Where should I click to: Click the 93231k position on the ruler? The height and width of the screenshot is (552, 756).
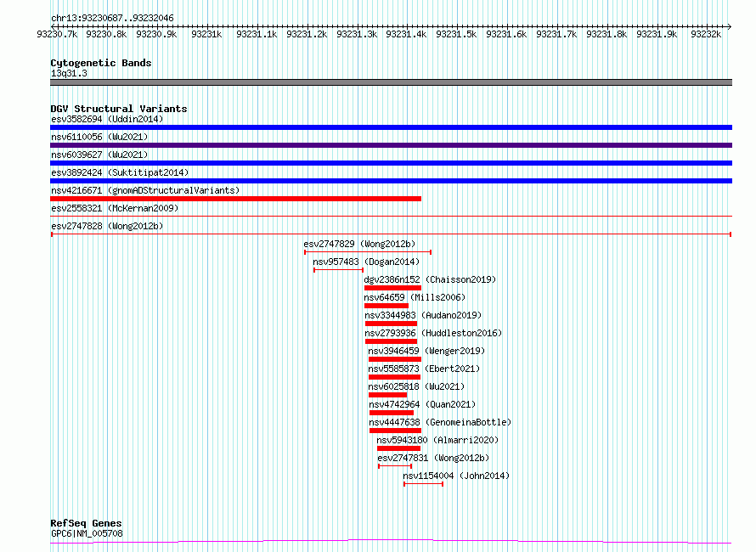[206, 34]
